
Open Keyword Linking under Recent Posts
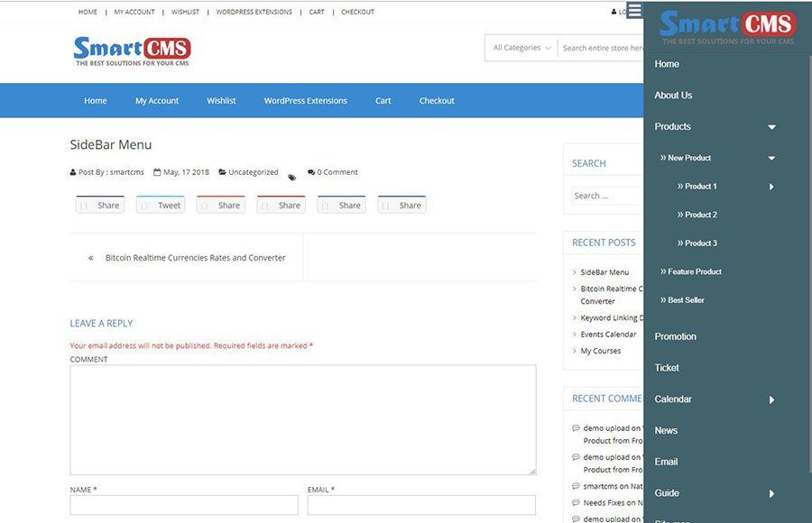click(x=612, y=317)
